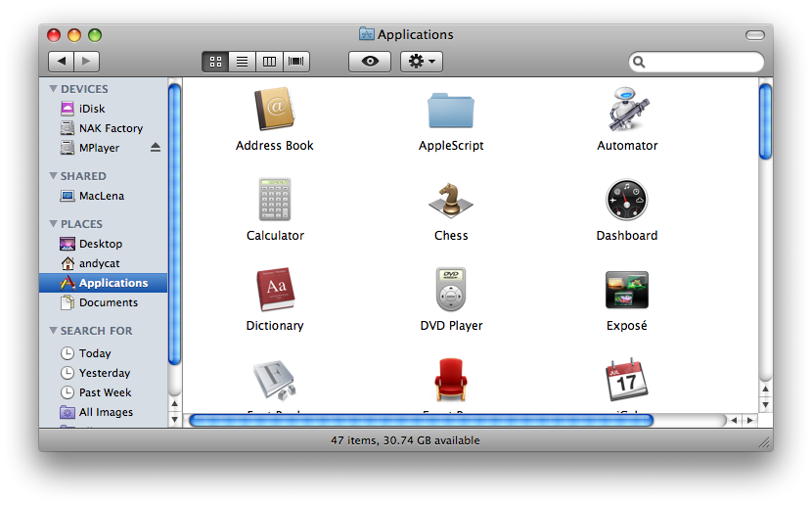Collapse the DEVICES sidebar section
Screen dimensions: 812x505
[x=53, y=88]
